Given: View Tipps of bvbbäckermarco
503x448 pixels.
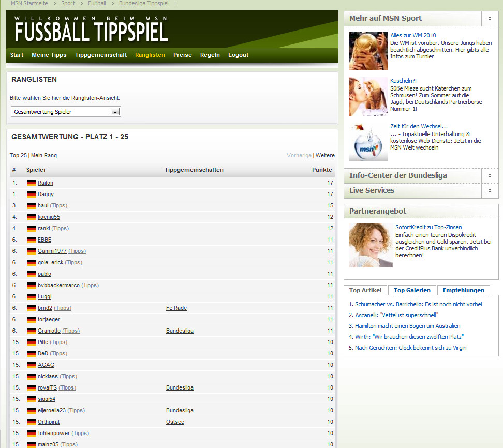Looking at the screenshot, I should pos(90,285).
